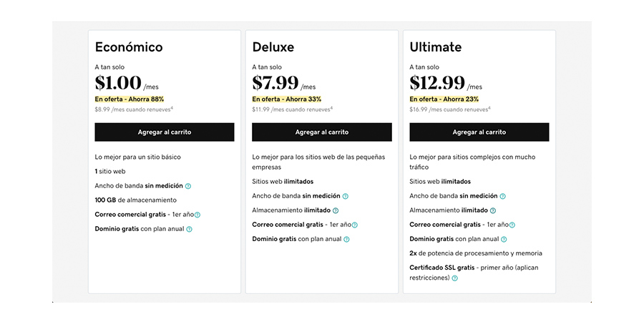Open Dominio gratis help icon in Deluxe
This screenshot has height=322, width=644.
(x=346, y=240)
